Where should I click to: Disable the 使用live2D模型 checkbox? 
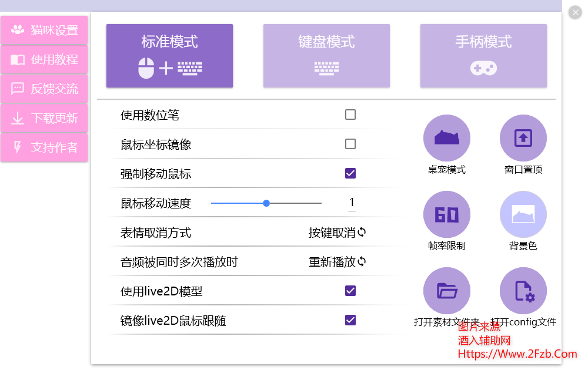[x=350, y=291]
